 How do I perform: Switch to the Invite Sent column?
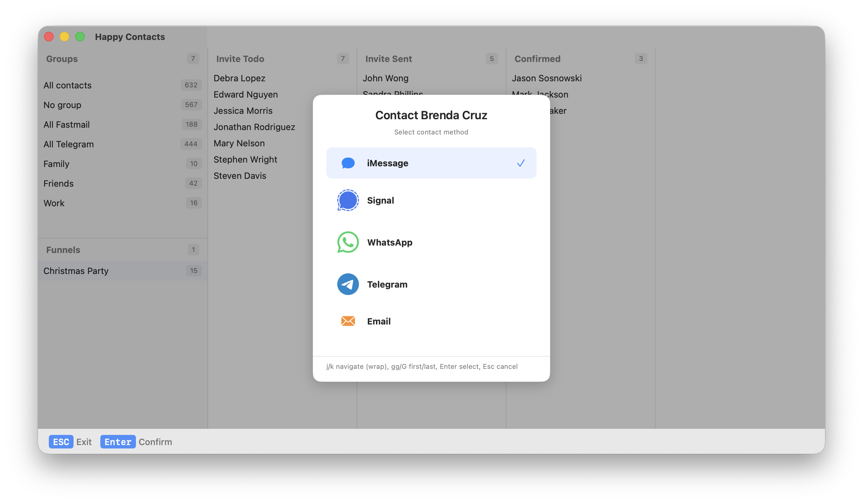tap(389, 59)
